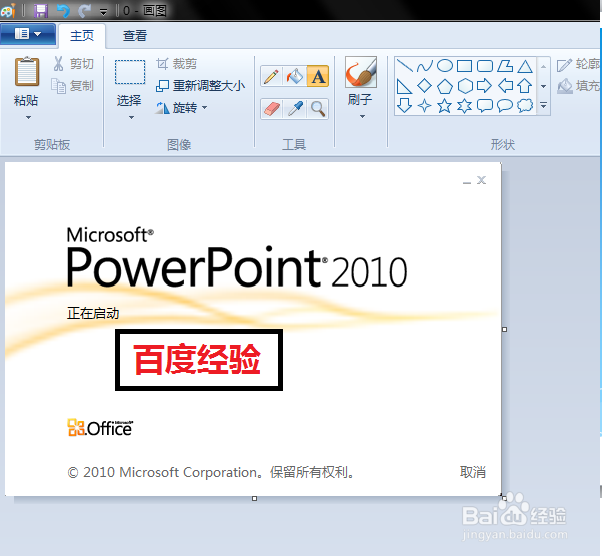Click the X on PowerPoint splash image

pos(481,180)
